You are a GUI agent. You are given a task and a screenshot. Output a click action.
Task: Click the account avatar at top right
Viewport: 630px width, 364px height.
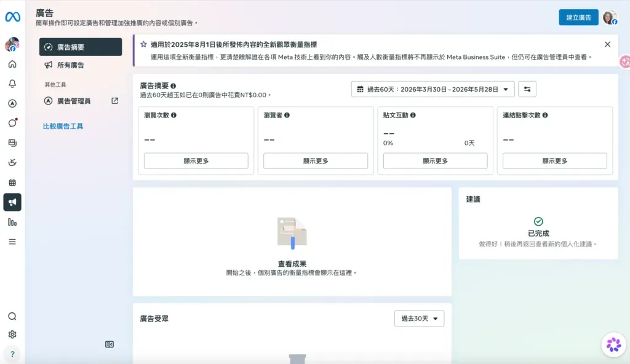click(610, 18)
